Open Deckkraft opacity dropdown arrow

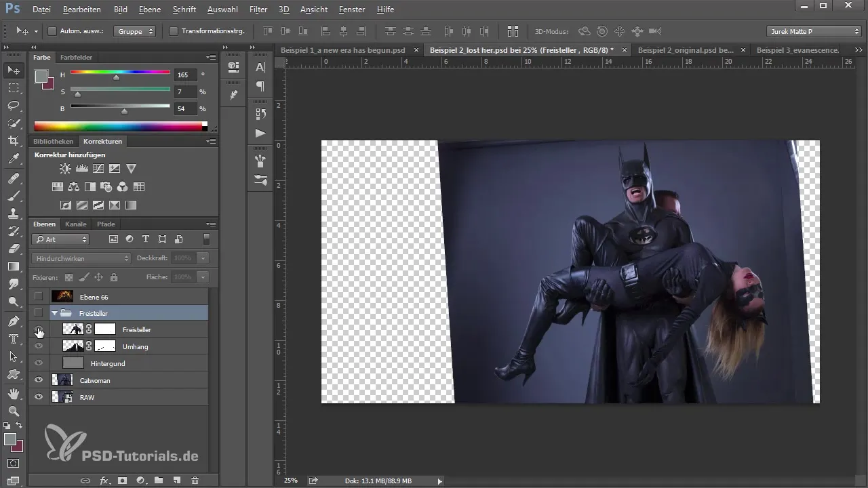point(203,258)
